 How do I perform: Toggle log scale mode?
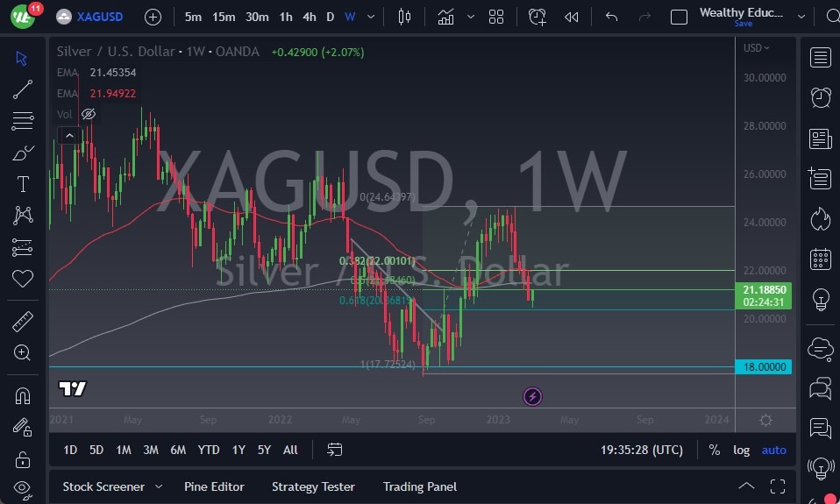742,450
